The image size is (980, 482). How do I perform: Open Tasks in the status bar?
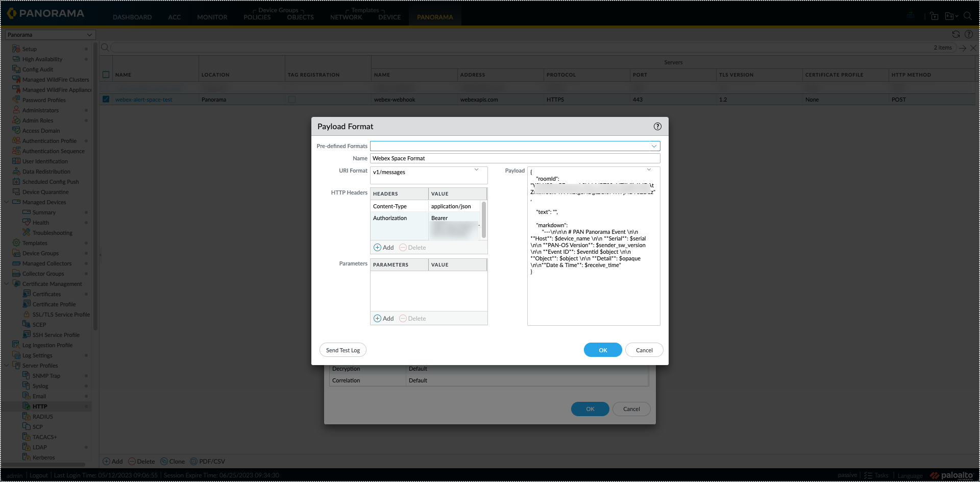point(876,475)
